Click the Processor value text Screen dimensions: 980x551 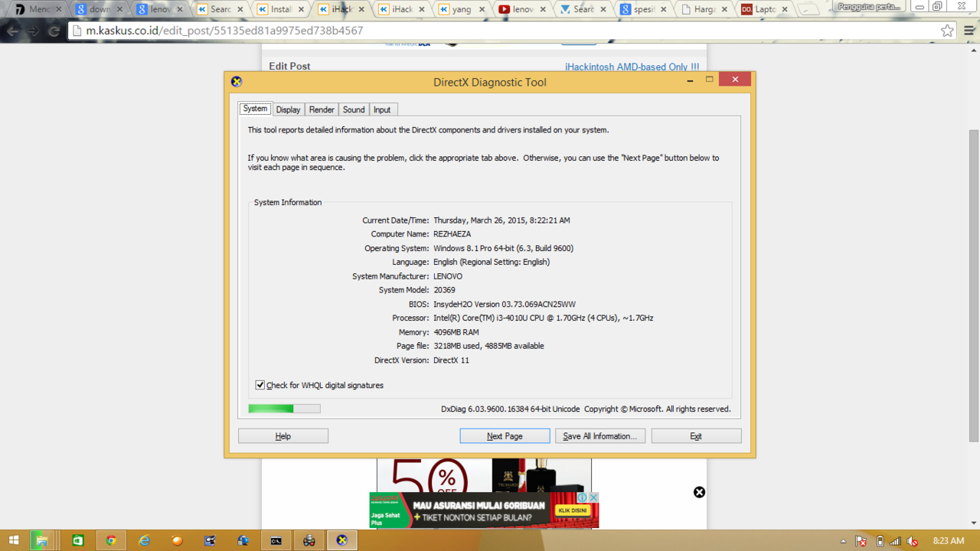click(544, 318)
